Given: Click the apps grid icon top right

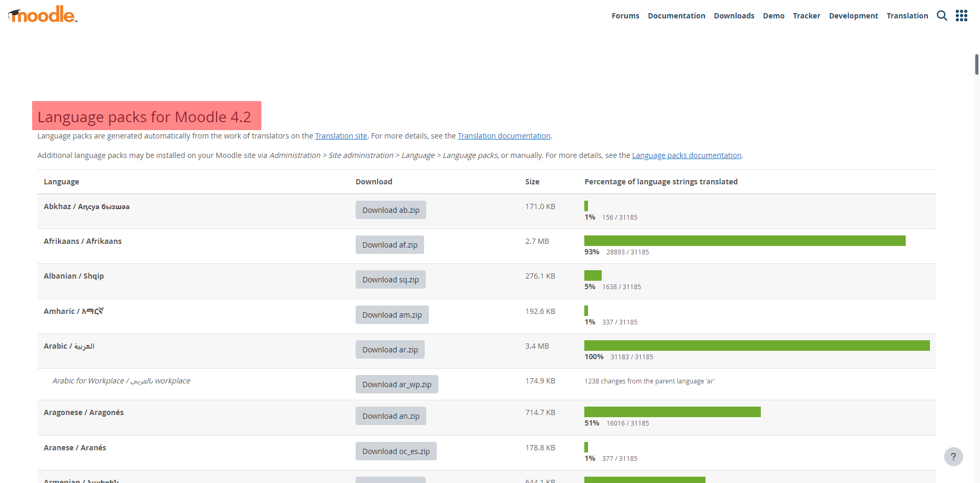Looking at the screenshot, I should click(962, 16).
